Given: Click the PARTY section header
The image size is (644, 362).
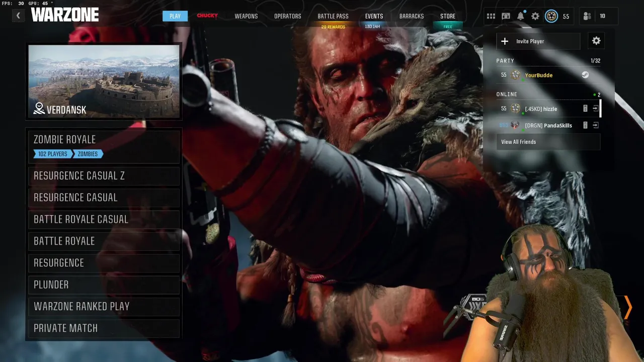Looking at the screenshot, I should (x=505, y=61).
